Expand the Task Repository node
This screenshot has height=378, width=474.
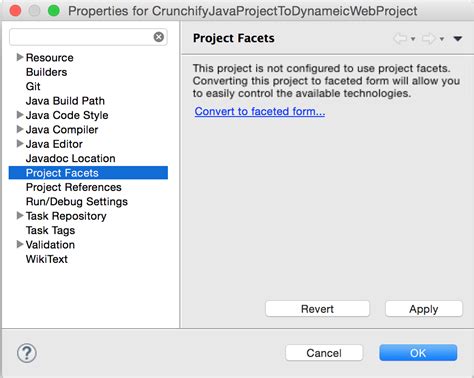point(20,215)
